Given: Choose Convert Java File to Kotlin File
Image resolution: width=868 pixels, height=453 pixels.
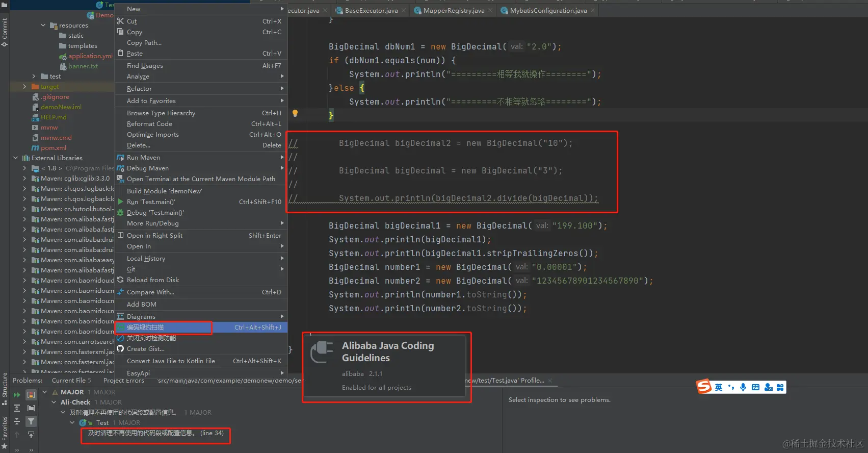Looking at the screenshot, I should (x=201, y=361).
